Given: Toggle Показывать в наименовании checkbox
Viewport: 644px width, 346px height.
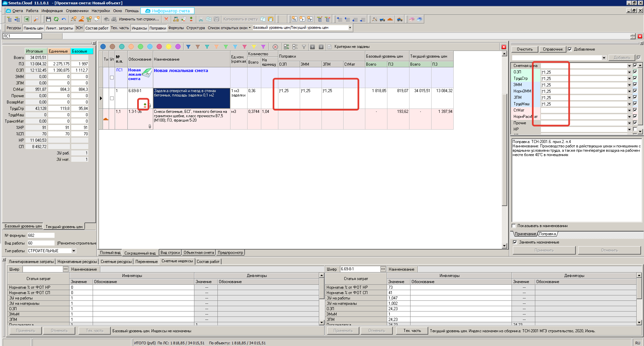Looking at the screenshot, I should point(514,226).
